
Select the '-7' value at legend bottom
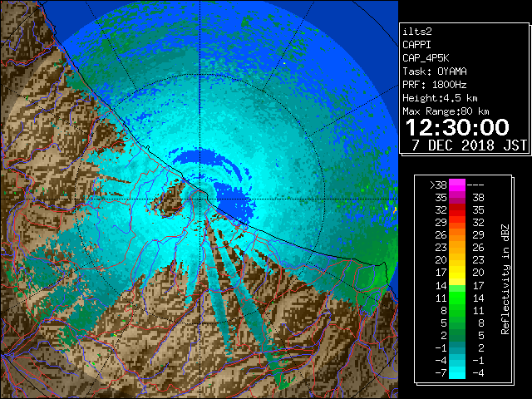pos(441,372)
